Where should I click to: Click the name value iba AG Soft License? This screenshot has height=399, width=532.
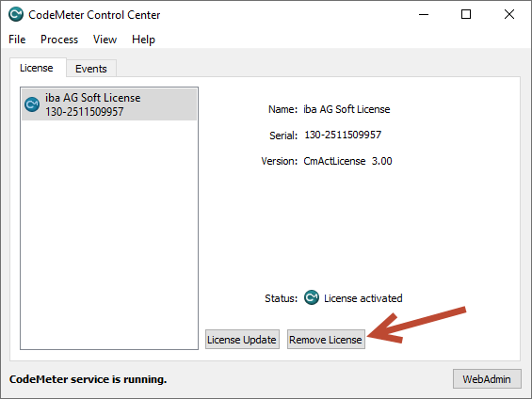(347, 109)
